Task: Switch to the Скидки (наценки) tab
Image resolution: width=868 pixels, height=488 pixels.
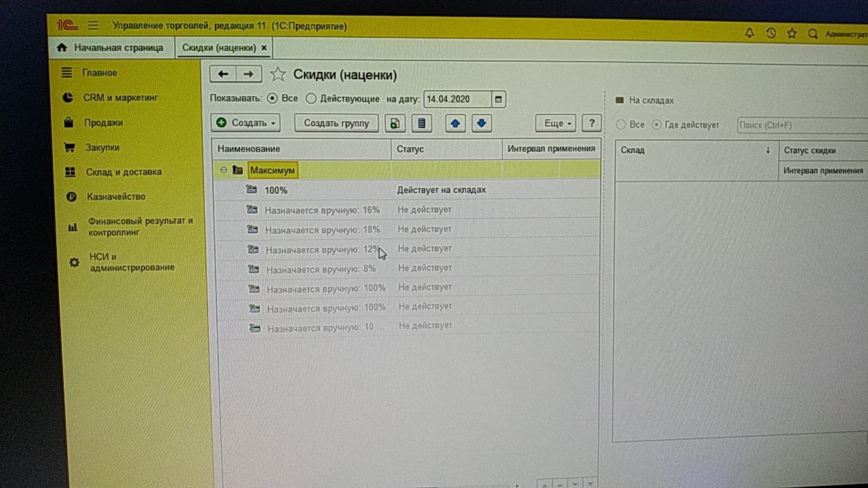Action: tap(225, 47)
